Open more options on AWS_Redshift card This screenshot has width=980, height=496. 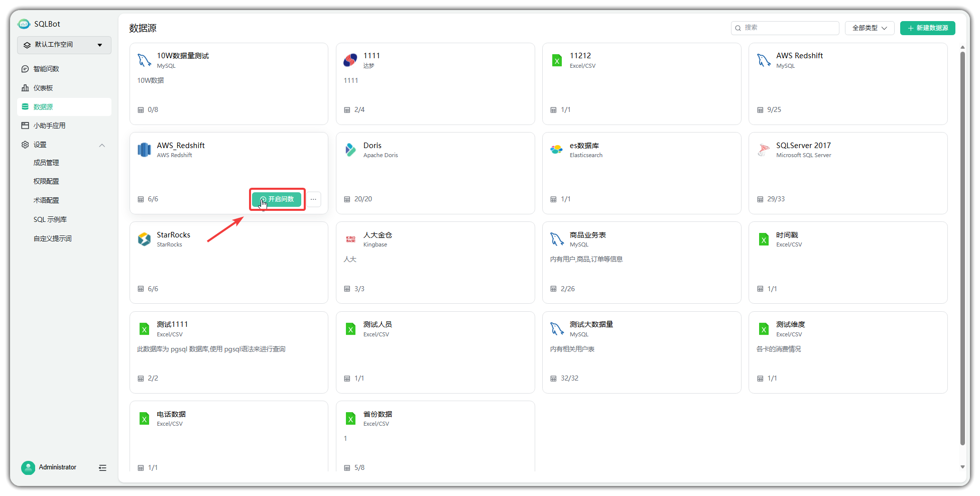pyautogui.click(x=313, y=199)
